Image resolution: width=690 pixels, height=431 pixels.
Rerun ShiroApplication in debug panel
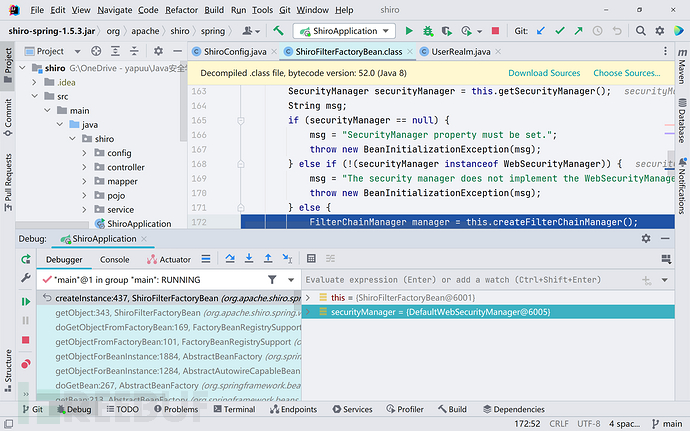click(26, 259)
